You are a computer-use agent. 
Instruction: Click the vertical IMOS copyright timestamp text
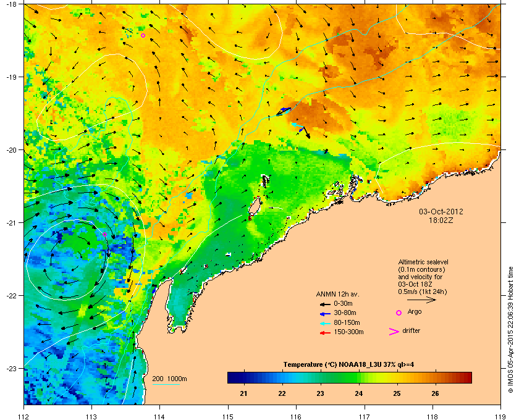(x=510, y=331)
